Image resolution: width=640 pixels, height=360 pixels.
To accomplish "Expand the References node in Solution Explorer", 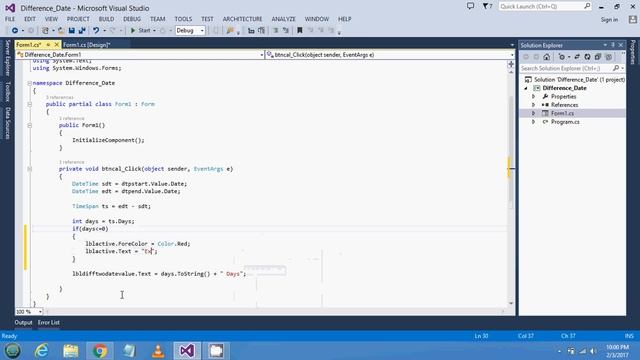I will pos(533,105).
